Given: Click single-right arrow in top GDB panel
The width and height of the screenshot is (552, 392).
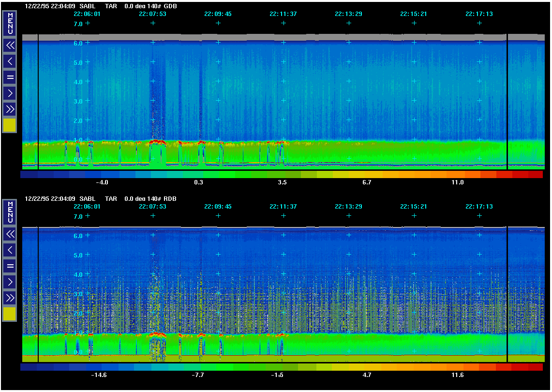Looking at the screenshot, I should click(x=10, y=92).
